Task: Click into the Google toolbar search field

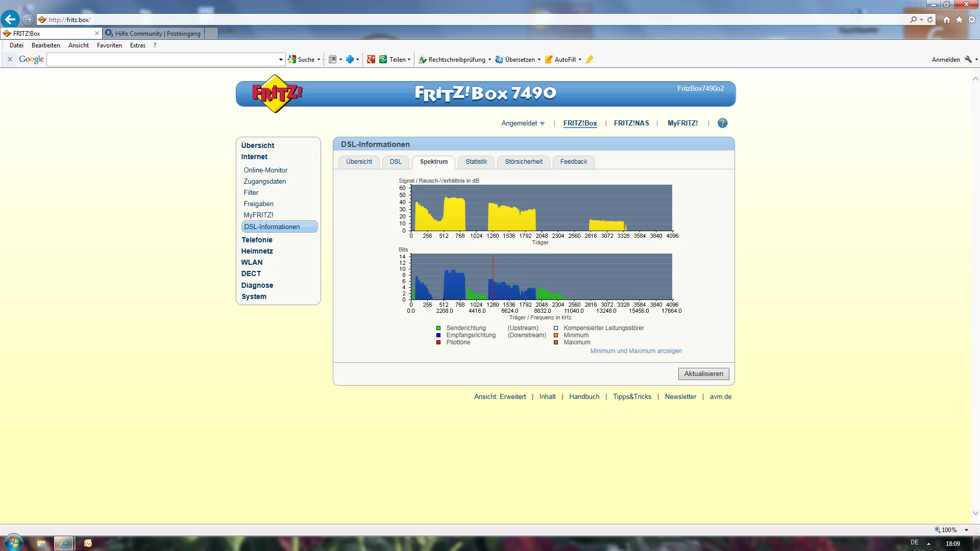Action: coord(163,60)
